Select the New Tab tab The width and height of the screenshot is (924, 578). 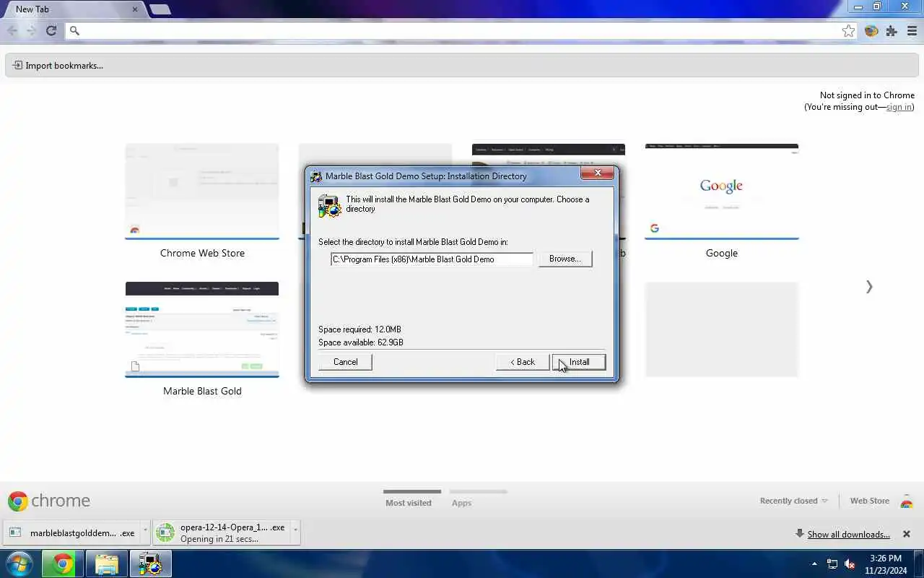(x=72, y=9)
